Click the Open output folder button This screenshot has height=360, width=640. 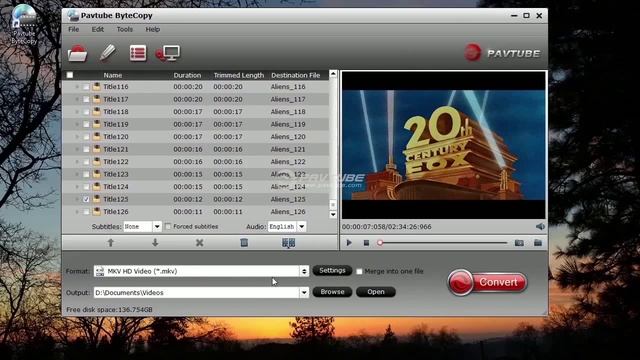pos(376,292)
